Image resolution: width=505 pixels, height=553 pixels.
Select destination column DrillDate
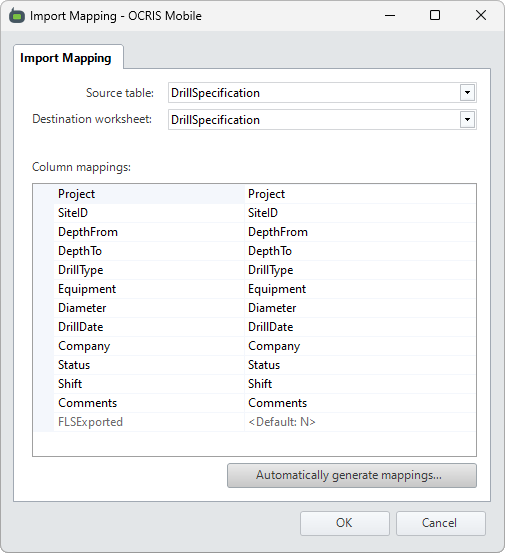pyautogui.click(x=360, y=327)
